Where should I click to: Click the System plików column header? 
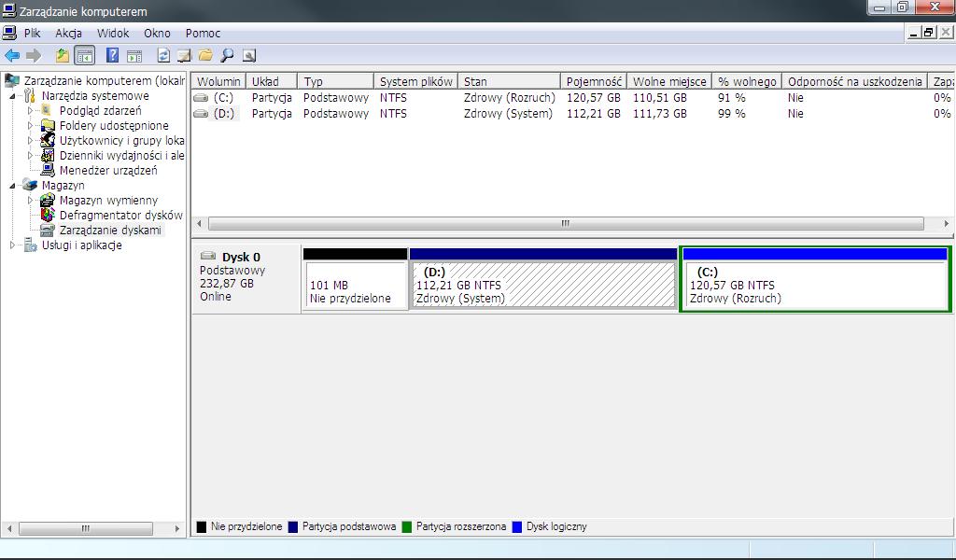415,82
